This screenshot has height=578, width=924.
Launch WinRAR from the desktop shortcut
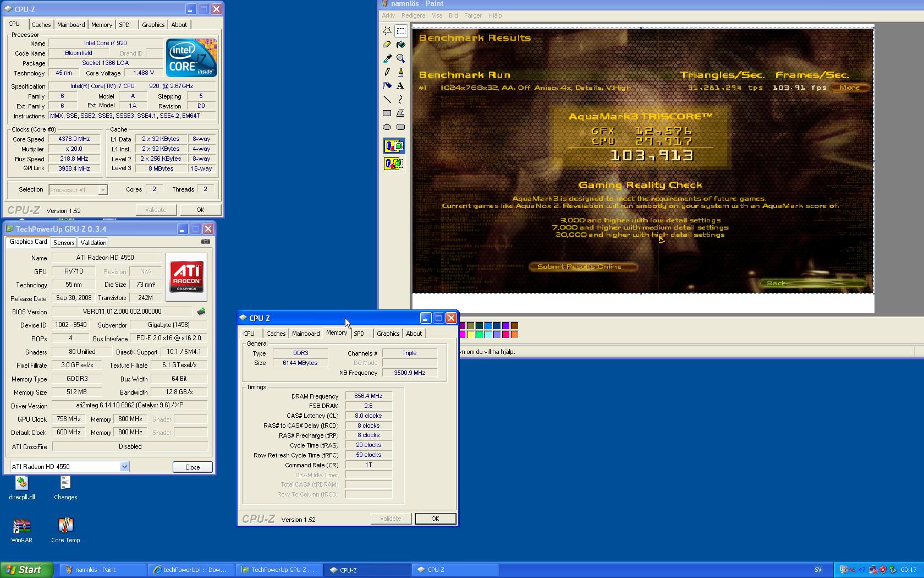pos(22,531)
